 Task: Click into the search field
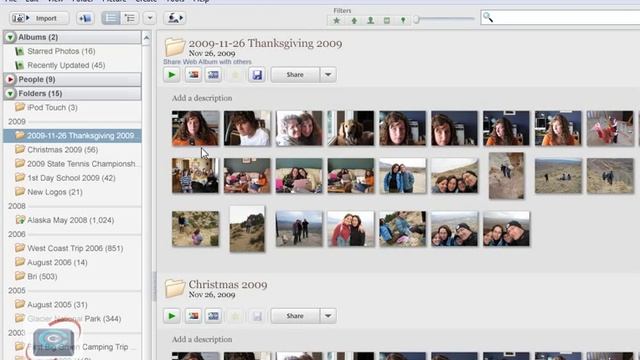(563, 18)
